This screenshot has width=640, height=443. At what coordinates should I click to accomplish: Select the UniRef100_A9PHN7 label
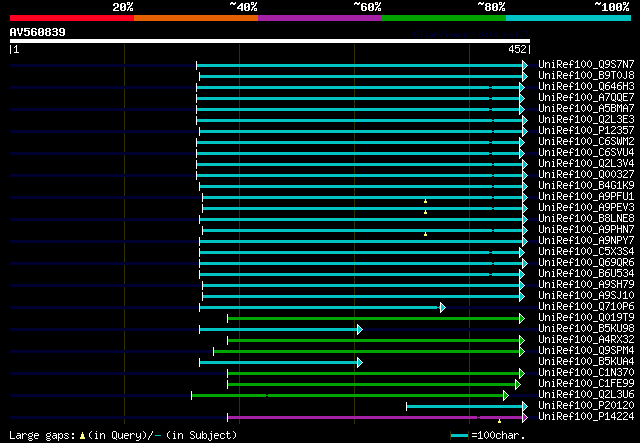[586, 229]
